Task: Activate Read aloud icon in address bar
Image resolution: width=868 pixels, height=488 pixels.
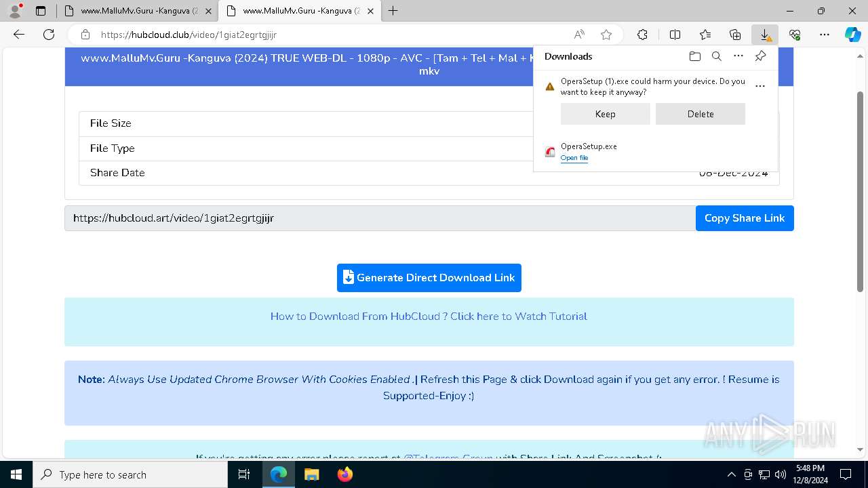Action: [x=579, y=35]
